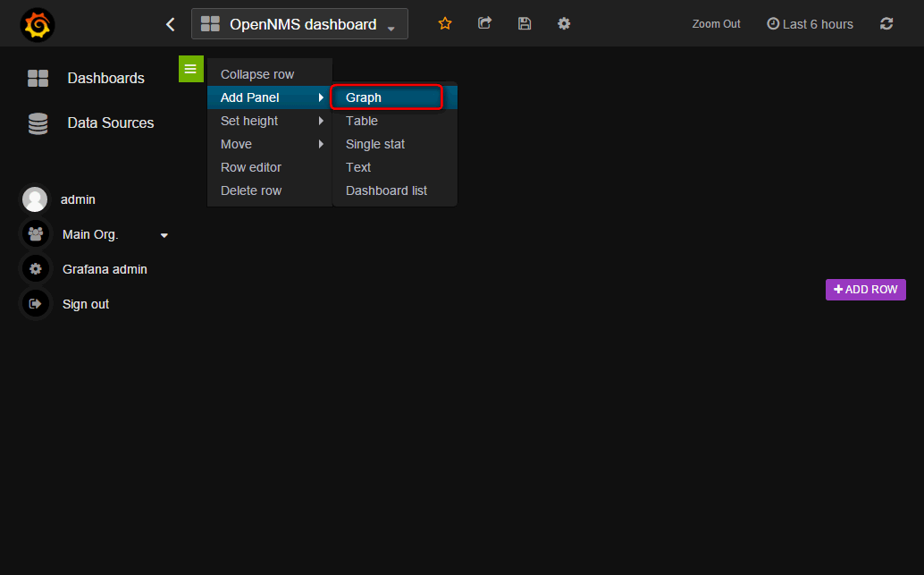Open the Data Sources sidebar link
Viewport: 924px width, 575px height.
111,123
